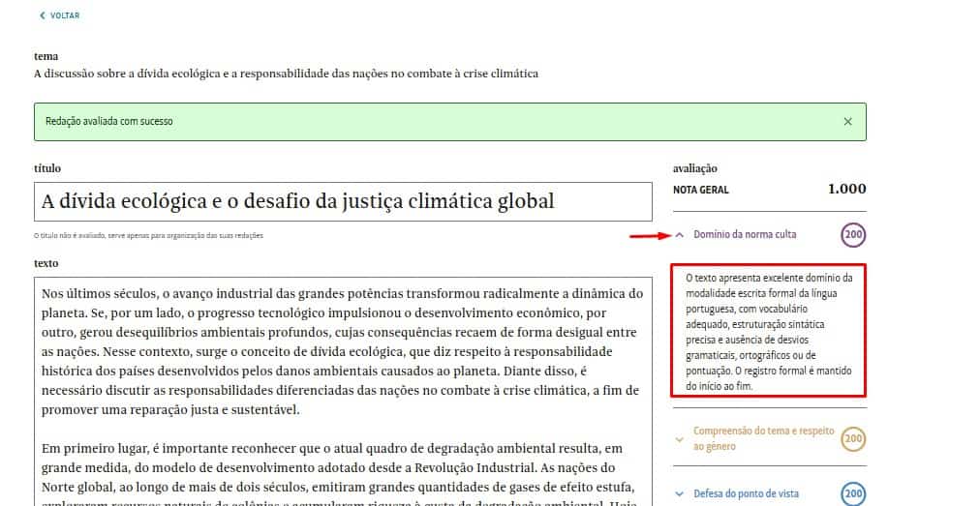The height and width of the screenshot is (506, 980).
Task: Click the note saying título não é avaliado
Action: (x=148, y=235)
